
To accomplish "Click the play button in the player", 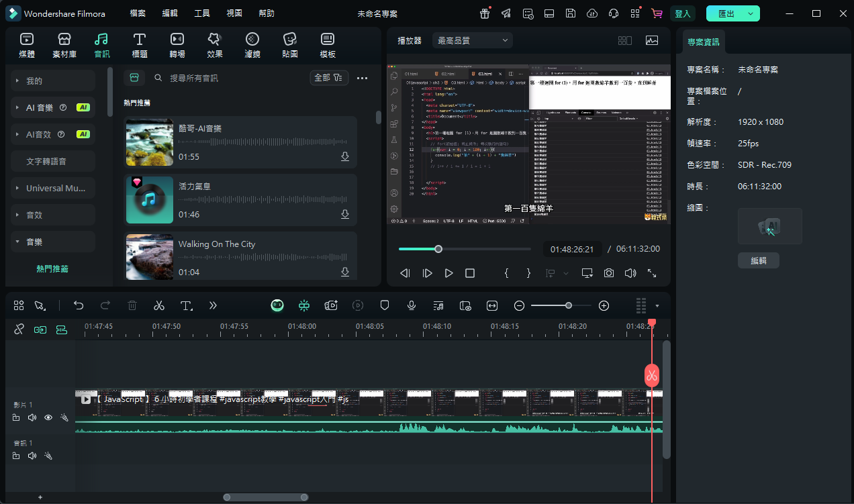I will (448, 273).
